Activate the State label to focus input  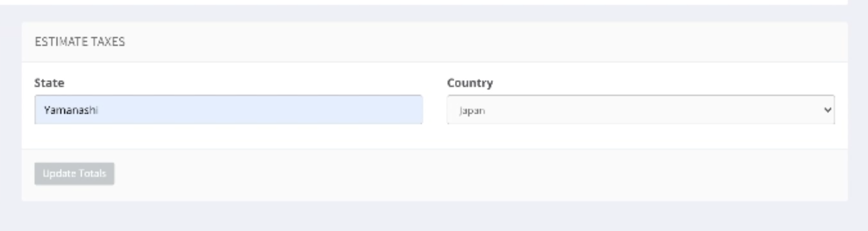[49, 83]
